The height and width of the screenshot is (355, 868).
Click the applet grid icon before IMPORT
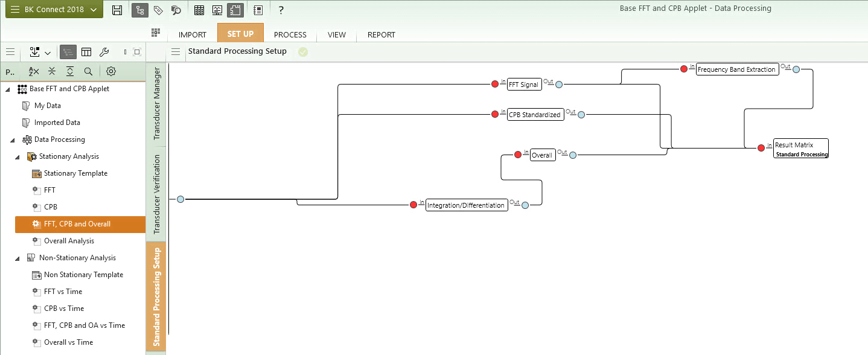coord(156,33)
